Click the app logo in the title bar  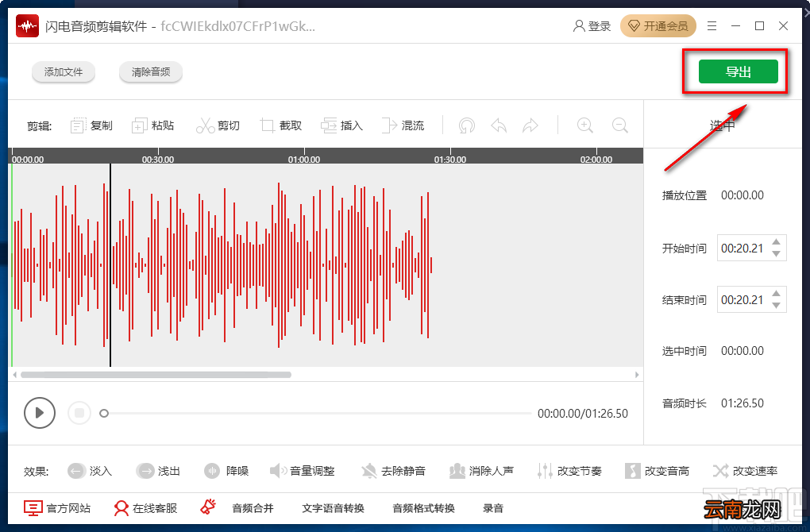[x=27, y=26]
